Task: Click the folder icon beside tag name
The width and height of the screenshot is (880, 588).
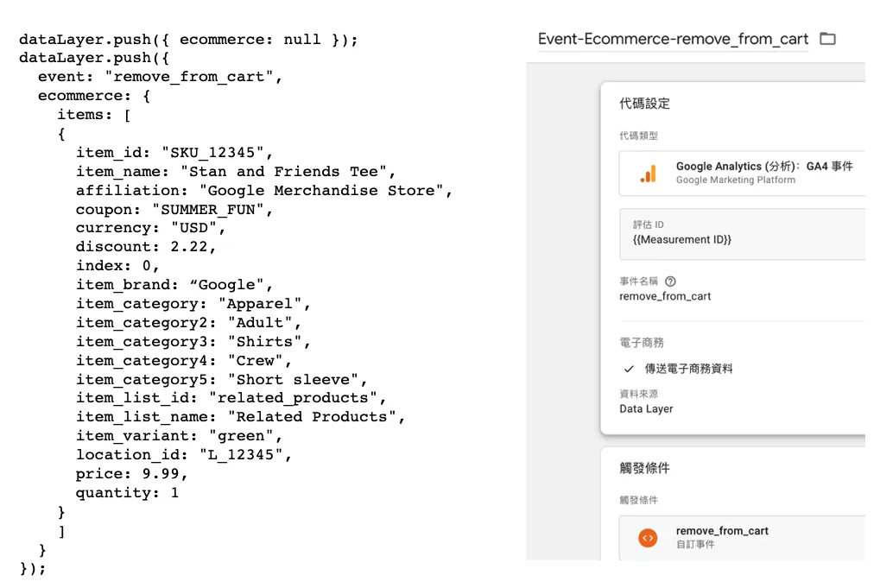Action: (827, 39)
